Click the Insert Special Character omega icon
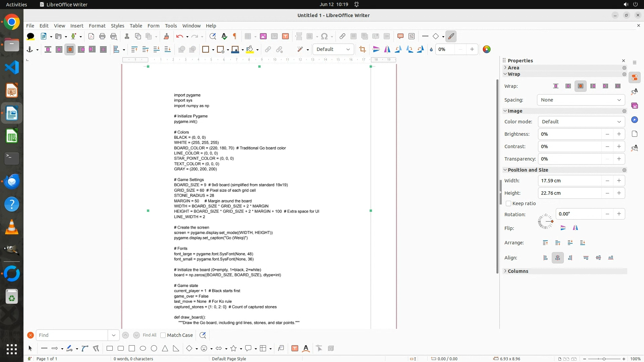644x362 pixels. point(324,36)
